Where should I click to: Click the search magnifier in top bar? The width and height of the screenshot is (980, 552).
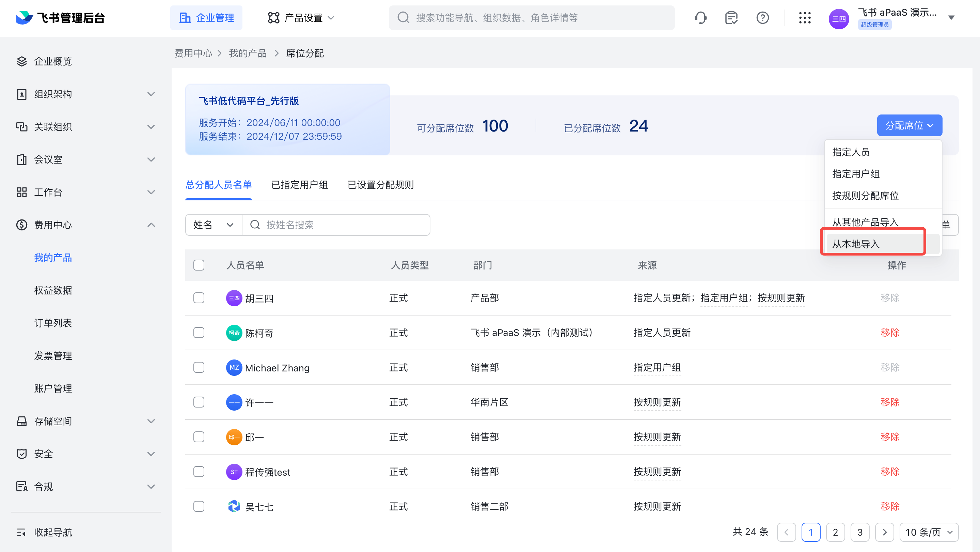(403, 17)
